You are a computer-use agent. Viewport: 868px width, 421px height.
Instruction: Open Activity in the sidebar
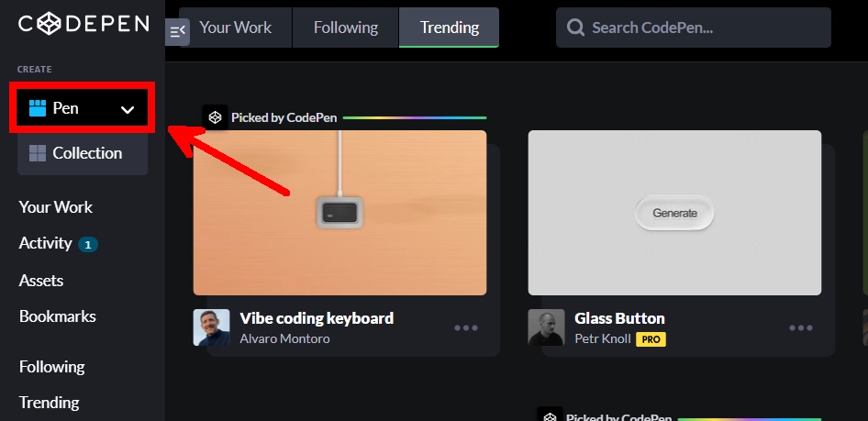tap(46, 243)
